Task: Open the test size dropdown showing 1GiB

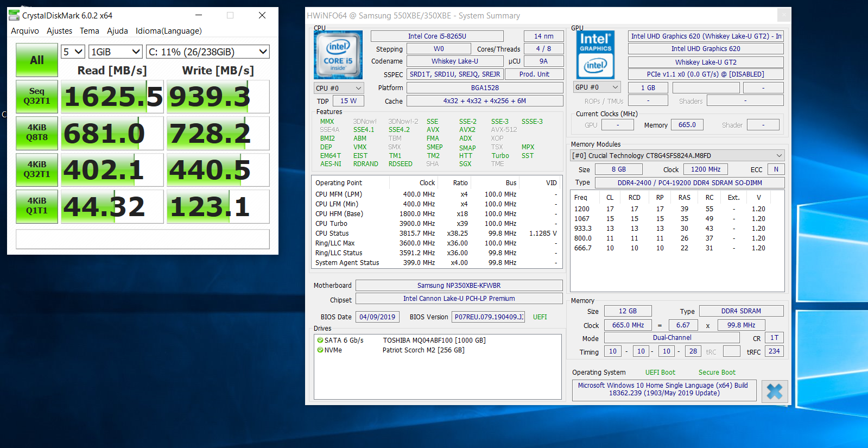Action: coord(116,52)
